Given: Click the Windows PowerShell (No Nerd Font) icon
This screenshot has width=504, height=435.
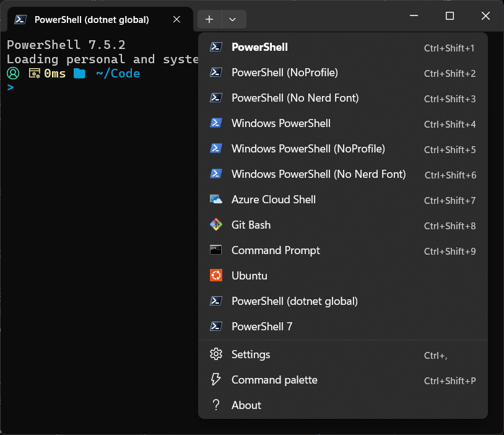Looking at the screenshot, I should point(215,174).
